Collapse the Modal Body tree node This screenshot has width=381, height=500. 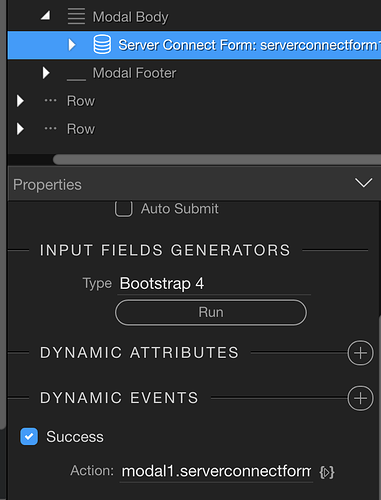click(46, 15)
